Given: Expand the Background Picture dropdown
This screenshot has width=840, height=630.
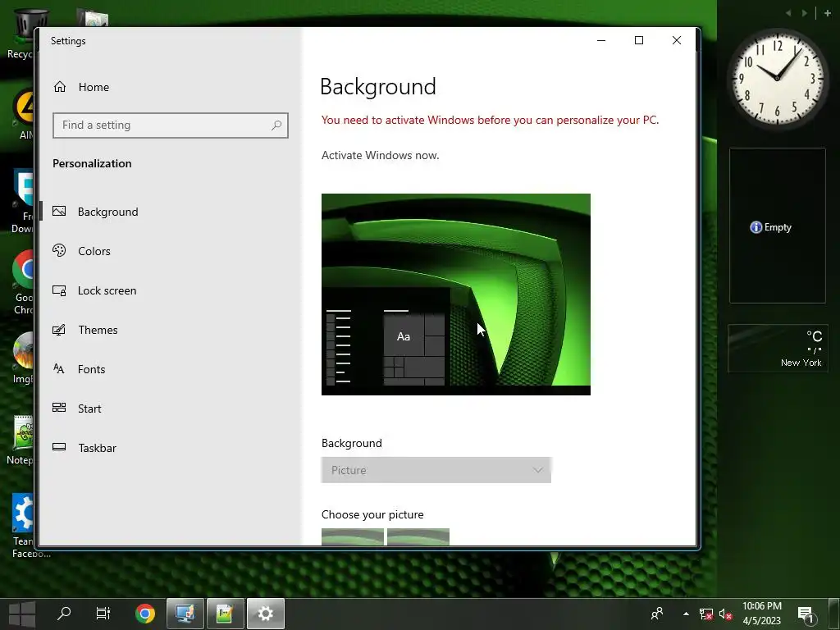Looking at the screenshot, I should coord(436,470).
